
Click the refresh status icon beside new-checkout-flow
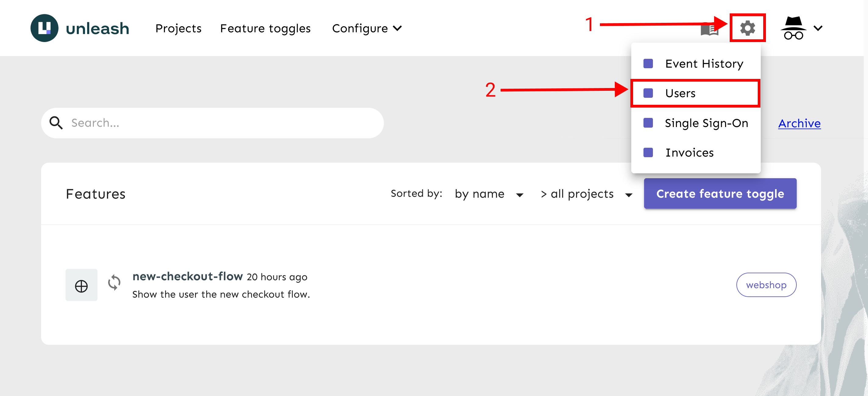[114, 282]
